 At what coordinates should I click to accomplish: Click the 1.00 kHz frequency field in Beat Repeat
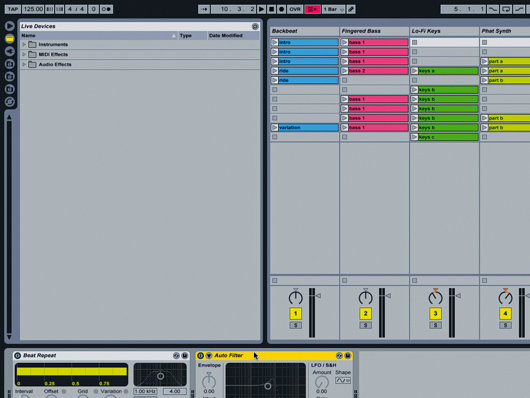click(145, 391)
